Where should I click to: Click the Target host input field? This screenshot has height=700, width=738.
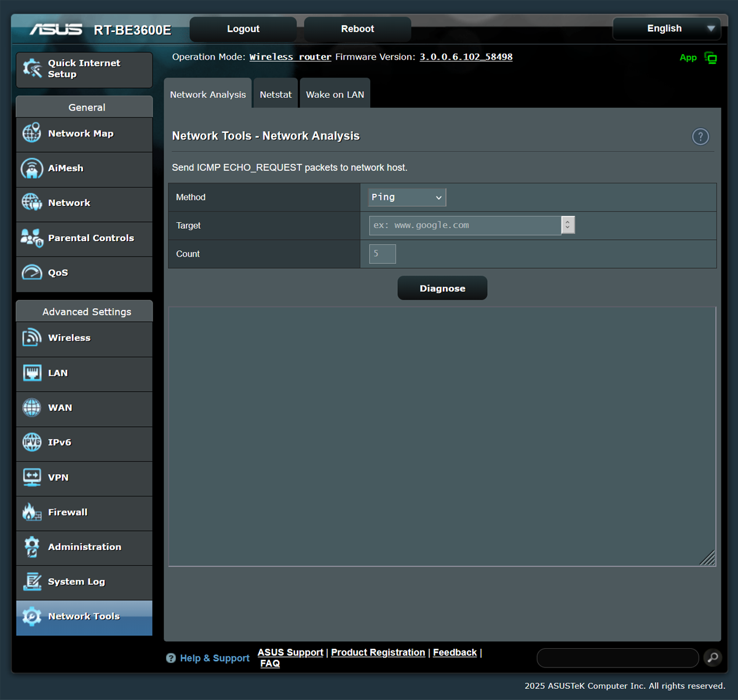(465, 225)
